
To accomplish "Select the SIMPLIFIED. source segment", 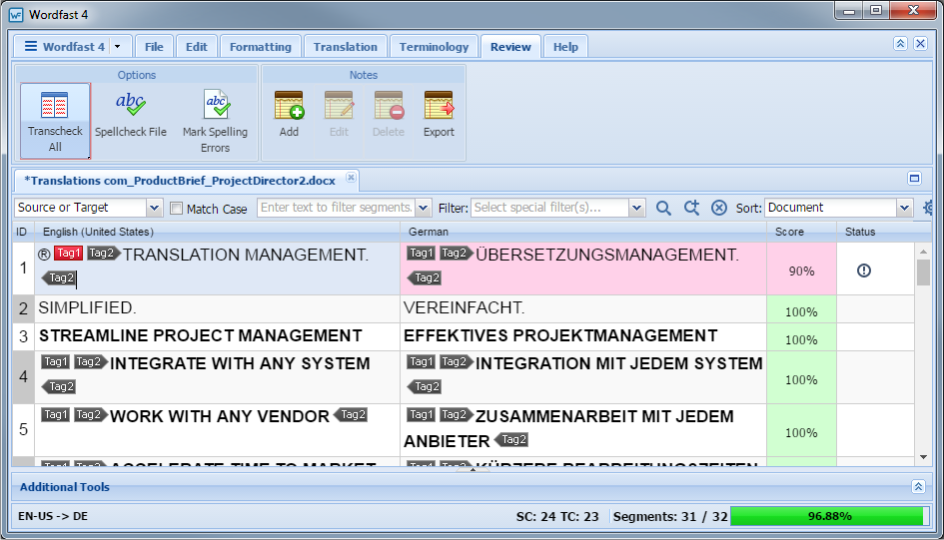I will pyautogui.click(x=217, y=309).
